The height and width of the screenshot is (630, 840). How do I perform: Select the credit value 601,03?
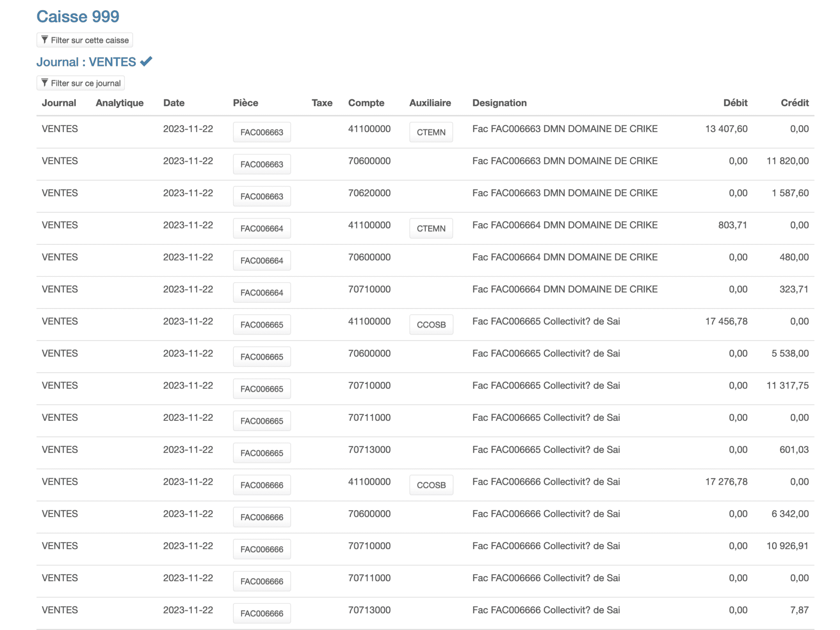click(x=794, y=450)
